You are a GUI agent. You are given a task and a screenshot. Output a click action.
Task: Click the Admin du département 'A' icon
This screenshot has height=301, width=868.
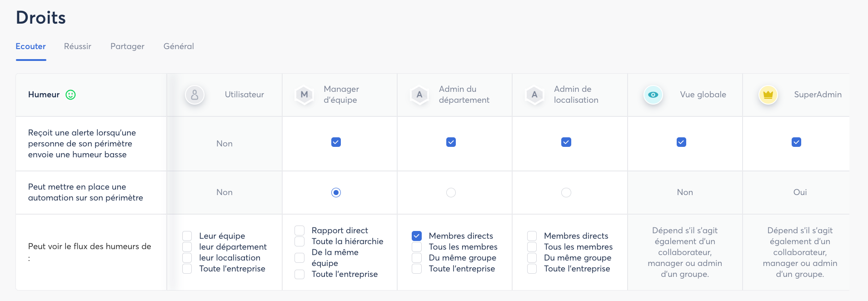419,95
